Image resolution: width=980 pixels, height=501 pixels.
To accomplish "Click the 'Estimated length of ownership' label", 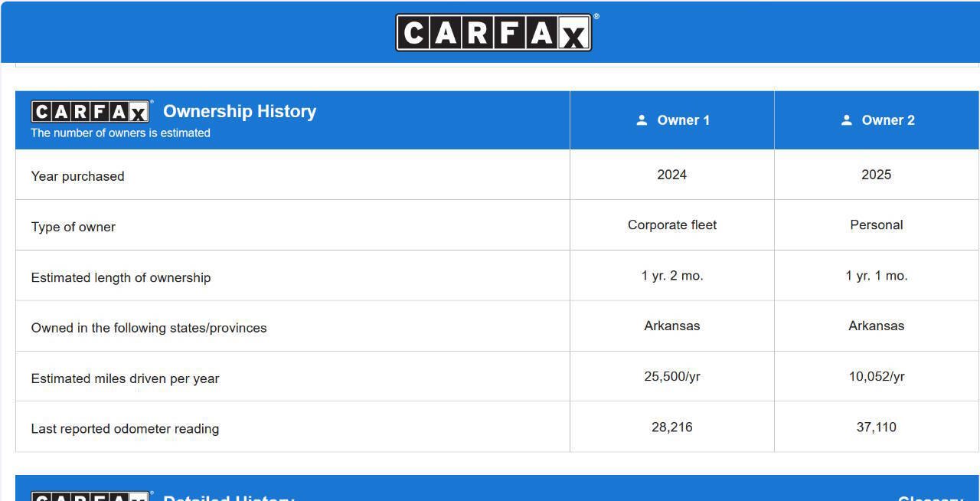I will pos(121,277).
